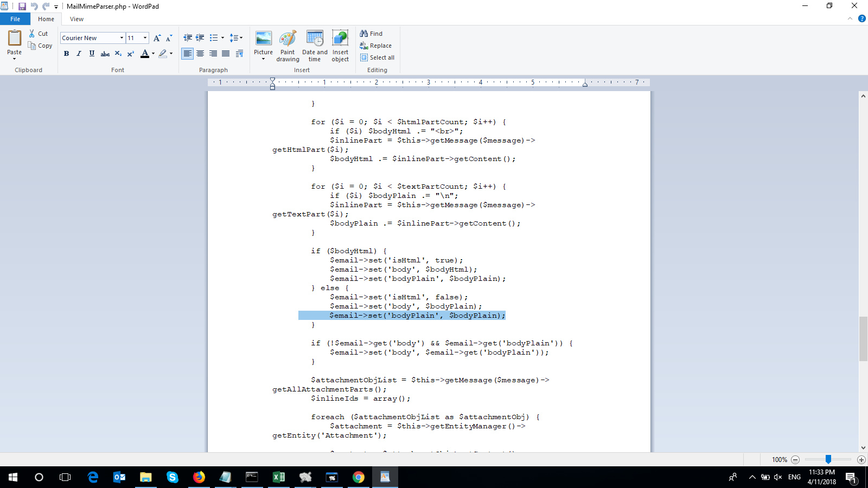Toggle italic formatting
The image size is (868, 488).
[x=79, y=54]
